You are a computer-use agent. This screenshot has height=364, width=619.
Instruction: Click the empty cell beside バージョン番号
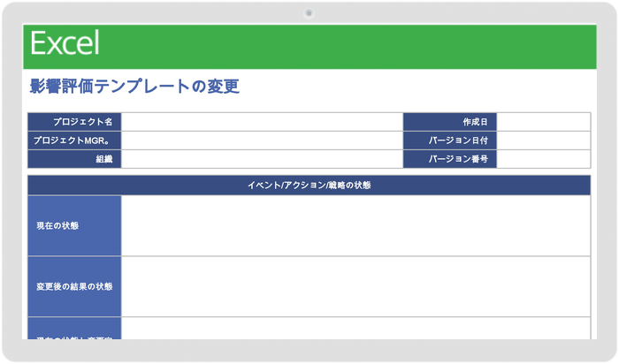[544, 159]
